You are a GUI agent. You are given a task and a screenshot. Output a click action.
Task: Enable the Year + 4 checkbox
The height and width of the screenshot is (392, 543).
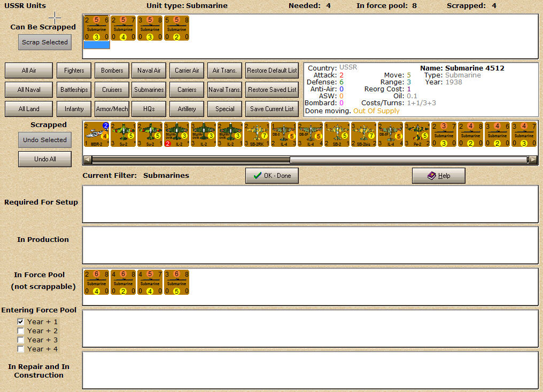[21, 349]
